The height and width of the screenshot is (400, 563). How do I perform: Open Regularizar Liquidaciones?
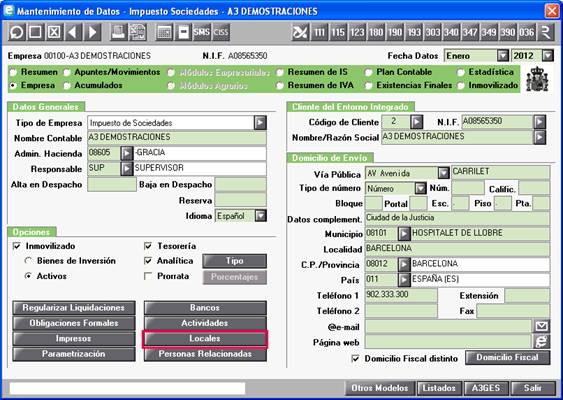tap(74, 308)
